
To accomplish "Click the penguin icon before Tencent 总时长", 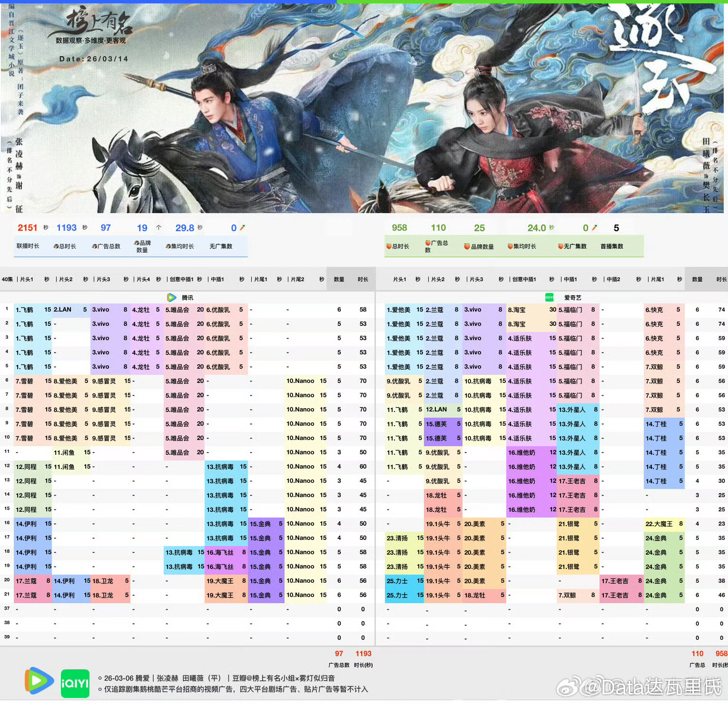I will tap(56, 246).
